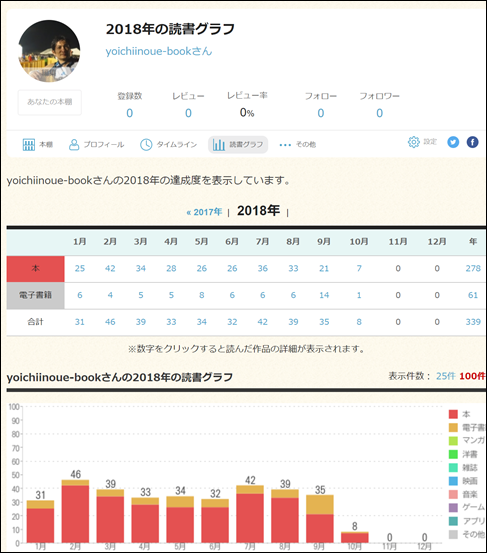Share via Facebook icon

[x=473, y=142]
